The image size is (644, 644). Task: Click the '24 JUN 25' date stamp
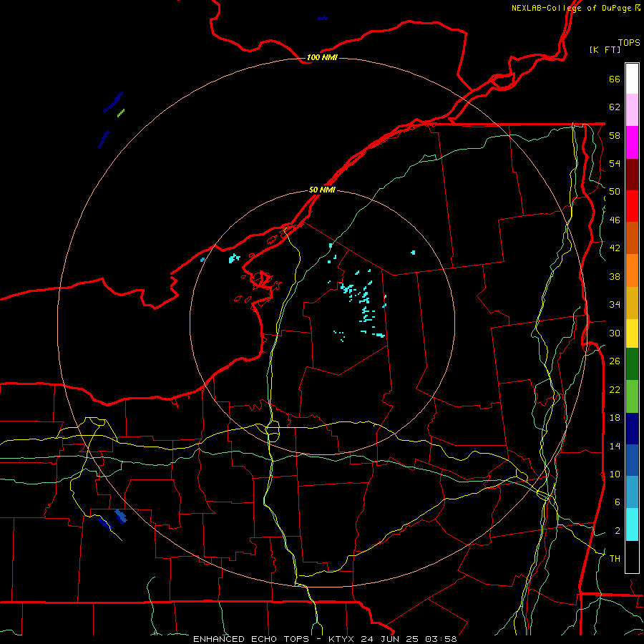391,639
